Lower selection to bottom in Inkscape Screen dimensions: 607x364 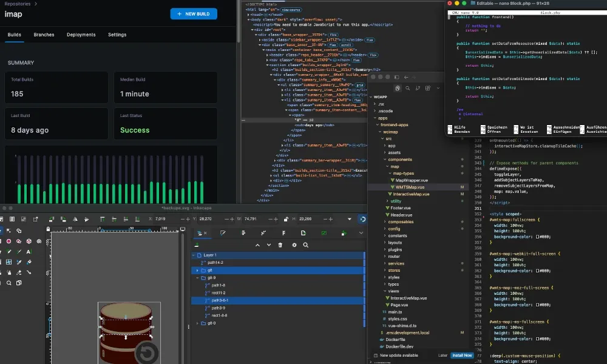(137, 220)
